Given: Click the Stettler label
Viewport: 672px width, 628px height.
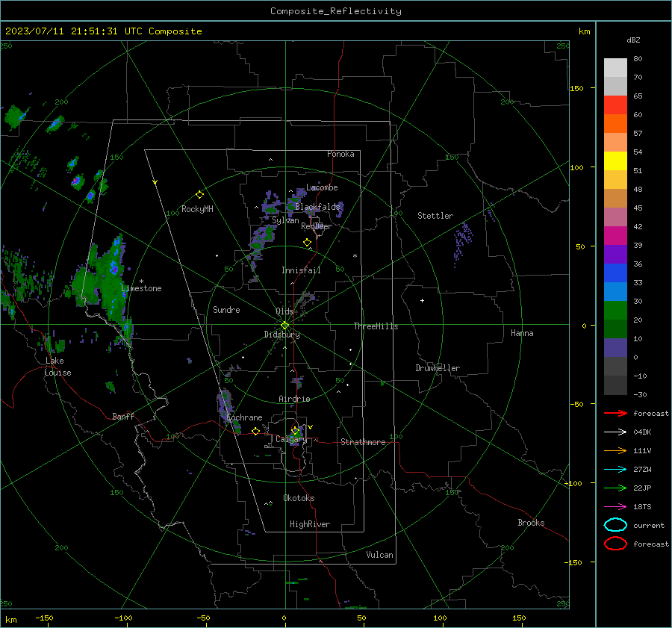Looking at the screenshot, I should click(435, 216).
